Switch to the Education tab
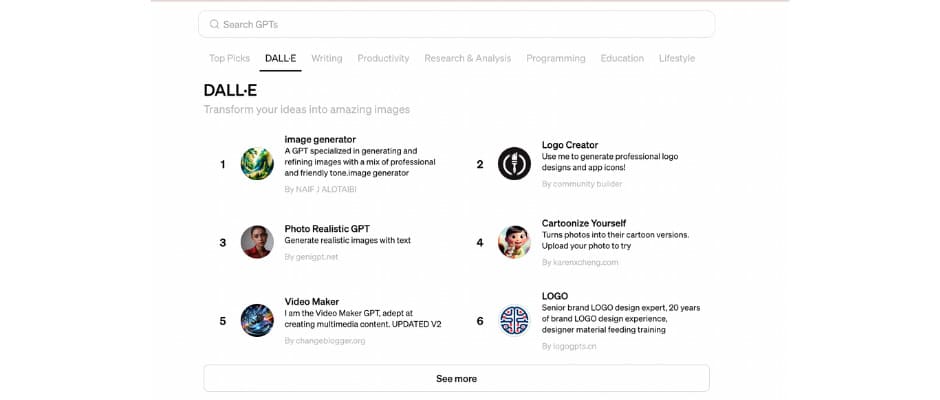Image resolution: width=940 pixels, height=400 pixels. pyautogui.click(x=622, y=58)
